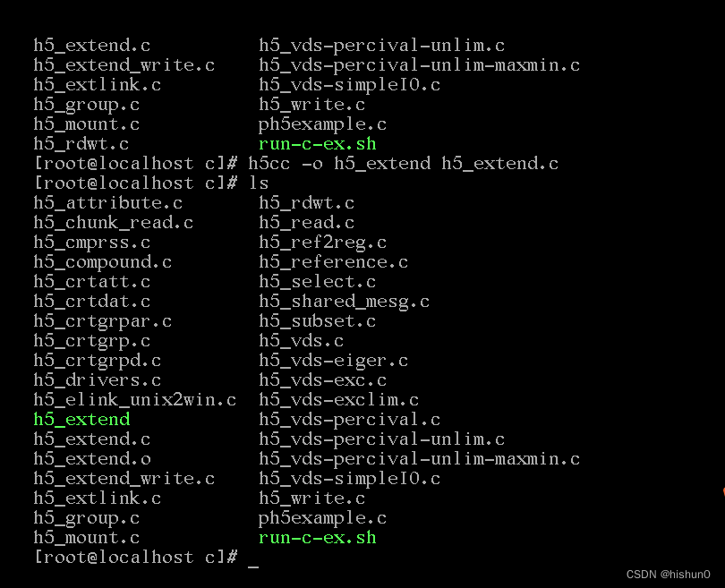Click the CSDN @hishun0 watermark

(x=668, y=575)
